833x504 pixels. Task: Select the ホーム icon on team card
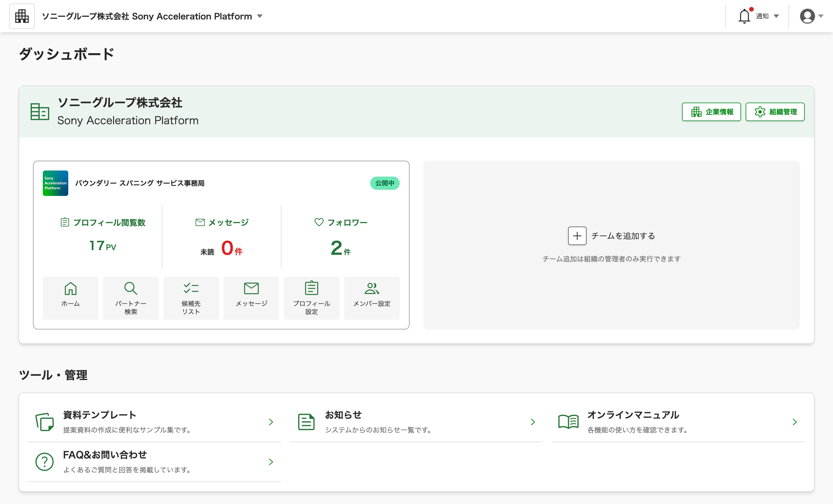[x=70, y=288]
